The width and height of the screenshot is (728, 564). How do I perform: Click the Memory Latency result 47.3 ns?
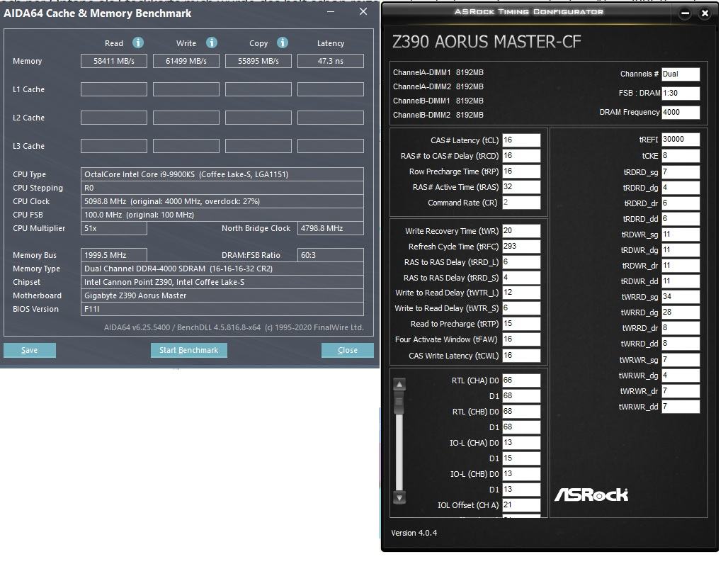pyautogui.click(x=331, y=61)
